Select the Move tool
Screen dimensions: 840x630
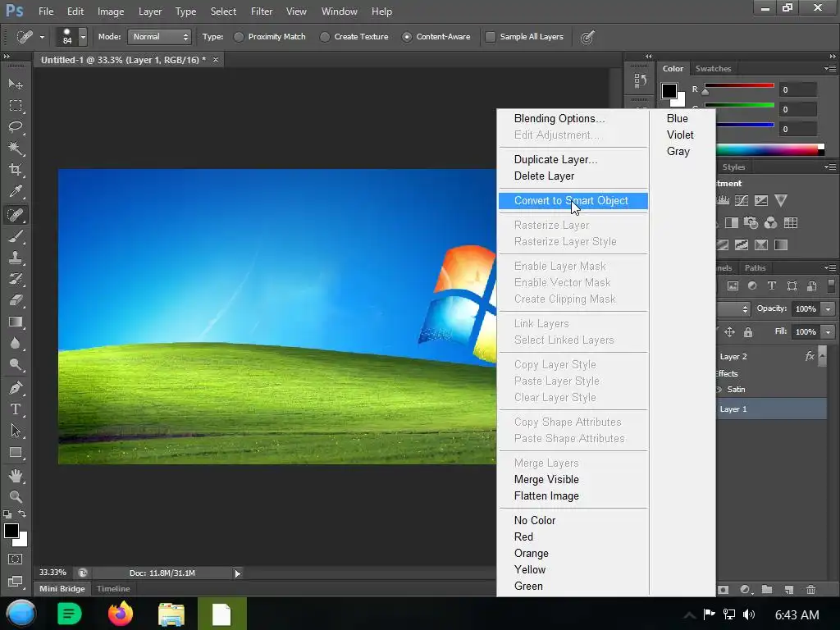(16, 84)
